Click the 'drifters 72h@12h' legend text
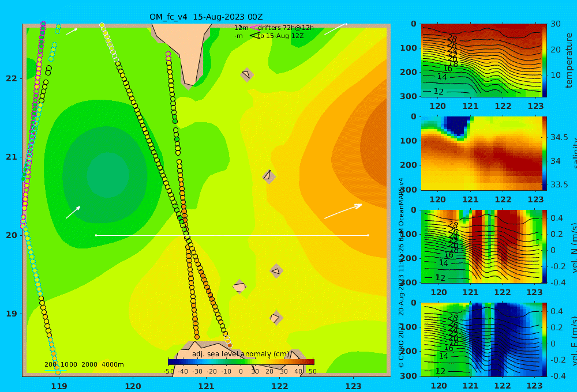The height and width of the screenshot is (392, 577). [x=286, y=28]
